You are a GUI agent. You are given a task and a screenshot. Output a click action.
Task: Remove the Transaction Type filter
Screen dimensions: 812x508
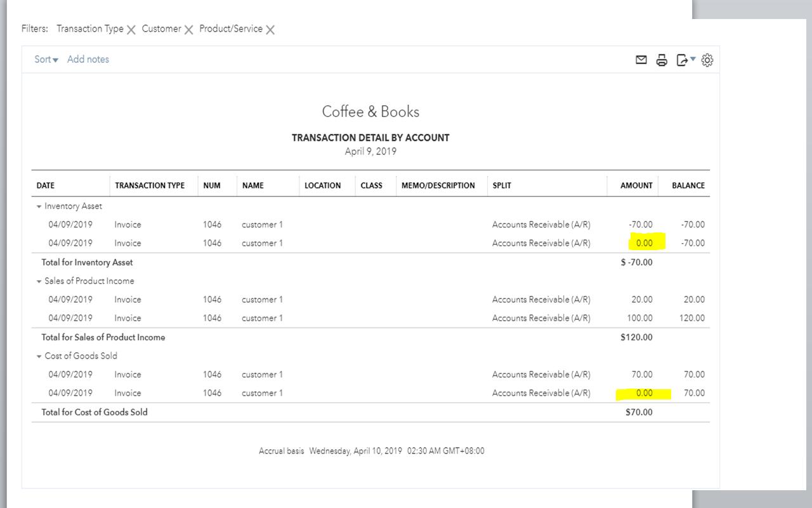click(131, 30)
